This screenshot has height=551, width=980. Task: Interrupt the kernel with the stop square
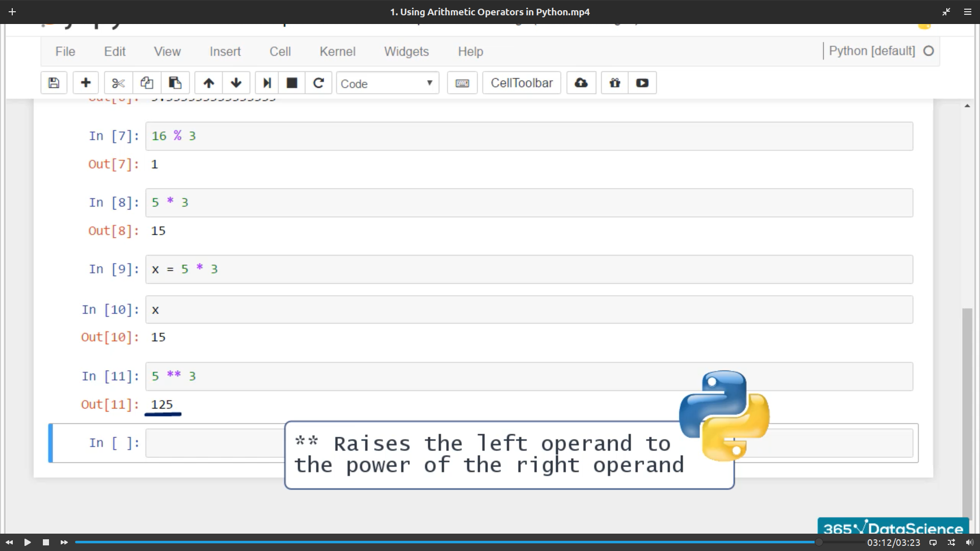pyautogui.click(x=292, y=83)
